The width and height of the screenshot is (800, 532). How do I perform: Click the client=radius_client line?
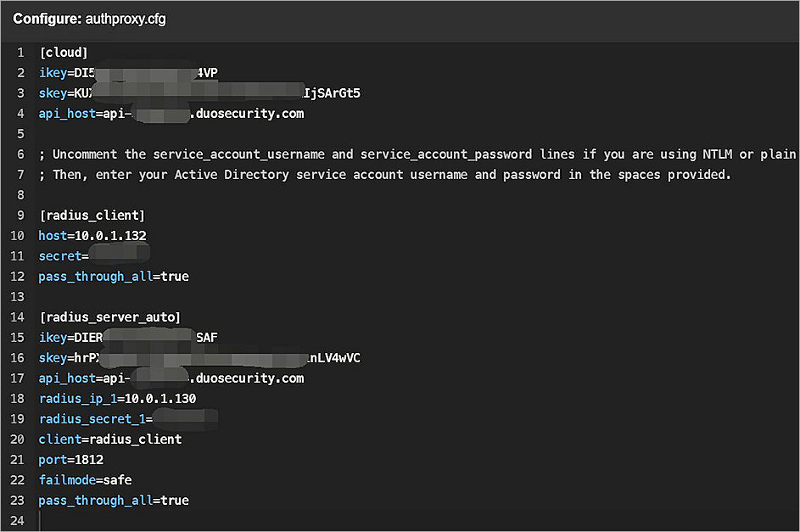point(110,440)
